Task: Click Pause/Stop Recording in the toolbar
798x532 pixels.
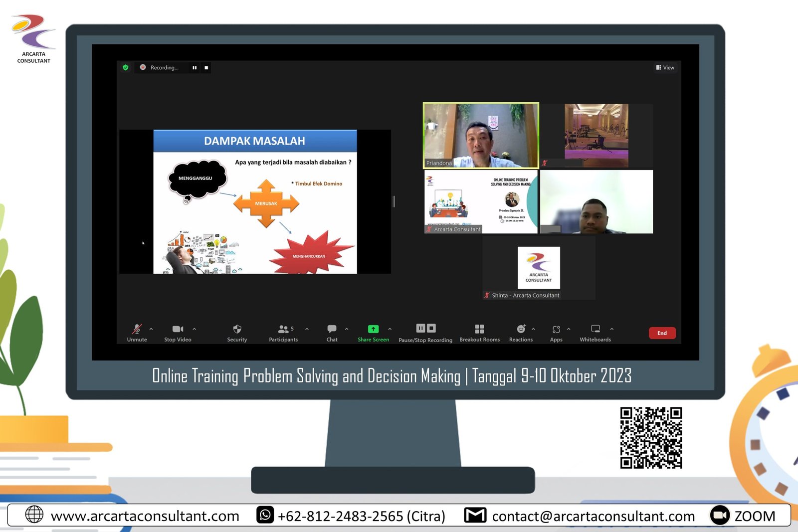Action: coord(425,329)
